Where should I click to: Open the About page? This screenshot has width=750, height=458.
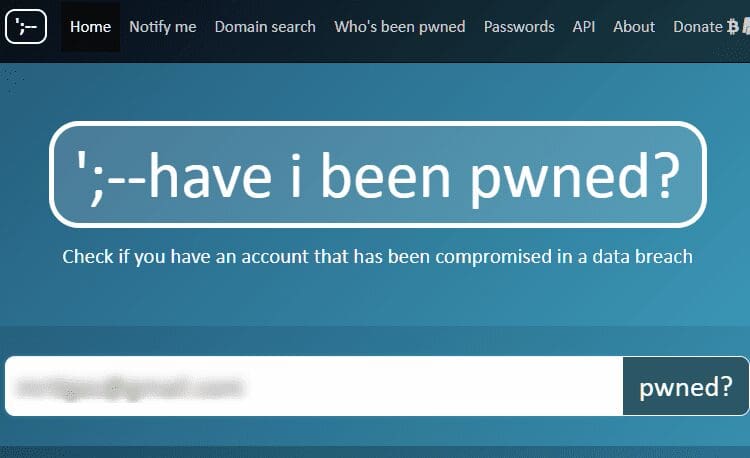tap(634, 27)
